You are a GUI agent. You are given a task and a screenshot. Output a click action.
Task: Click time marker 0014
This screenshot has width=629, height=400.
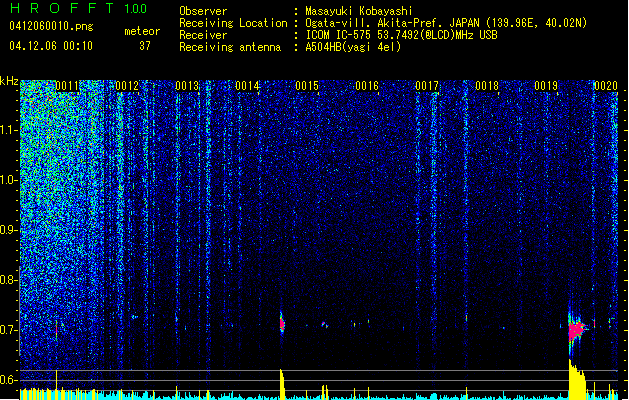247,86
